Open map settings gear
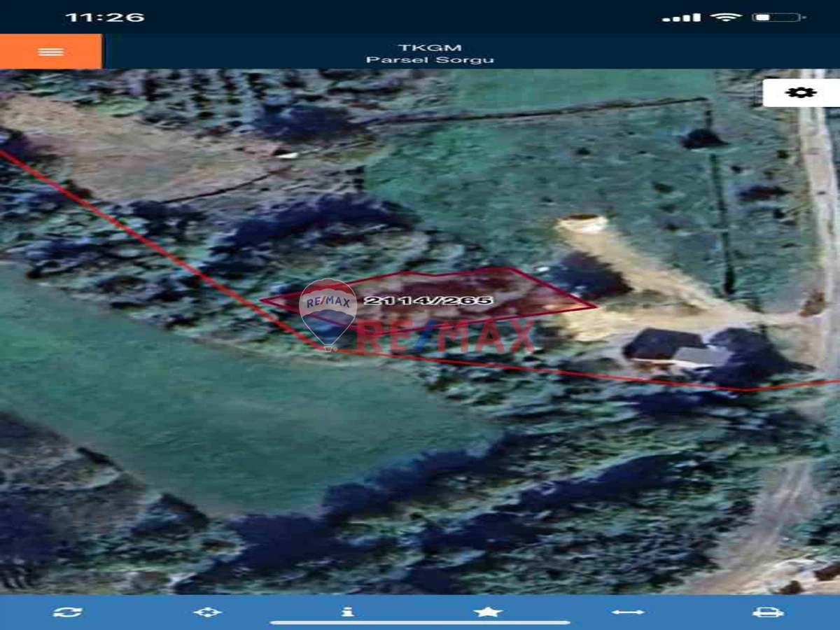Screen dimensions: 840x630 801,92
